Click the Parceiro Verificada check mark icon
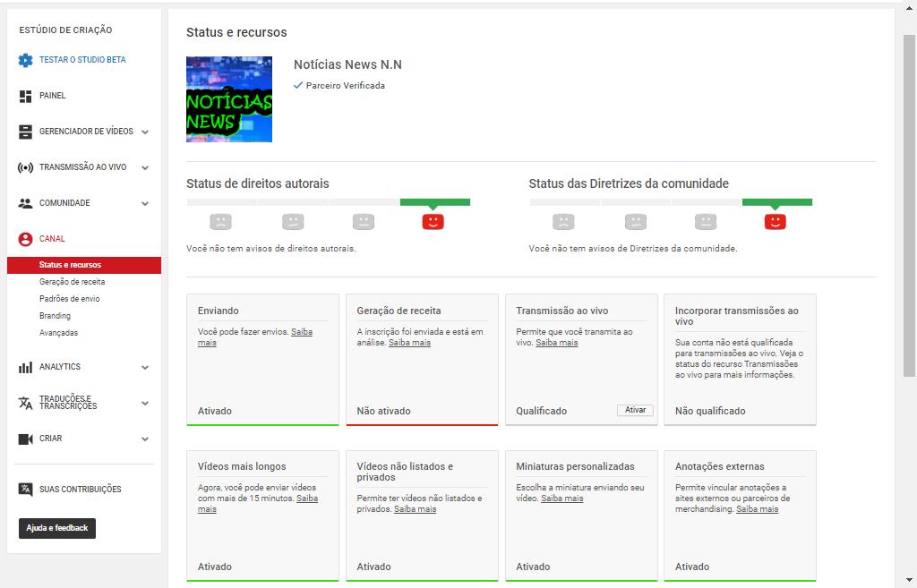917x588 pixels. [298, 85]
